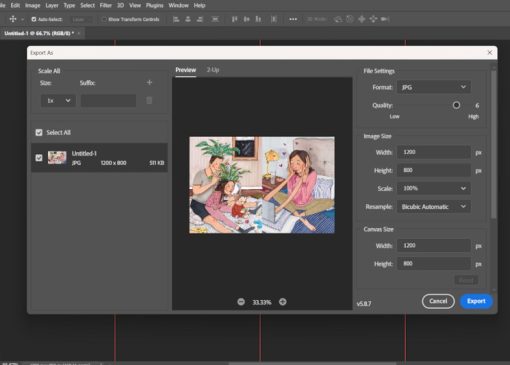Open the Window menu

tap(178, 5)
